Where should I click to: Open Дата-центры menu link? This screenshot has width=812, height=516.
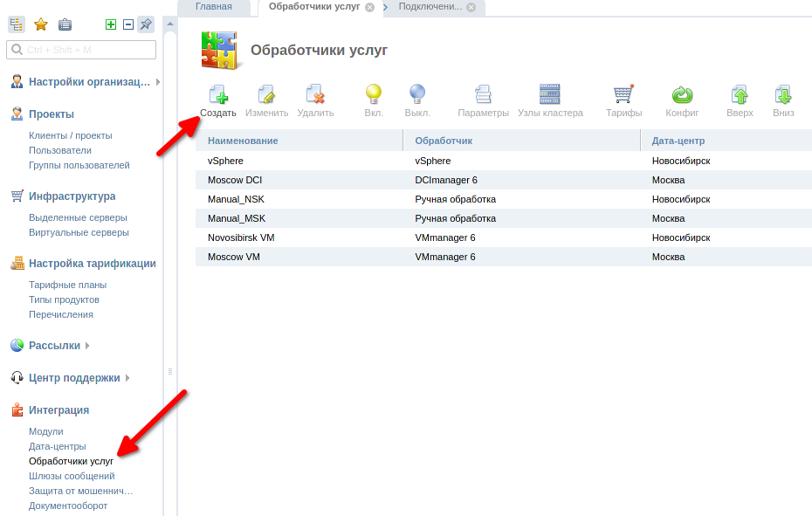58,446
